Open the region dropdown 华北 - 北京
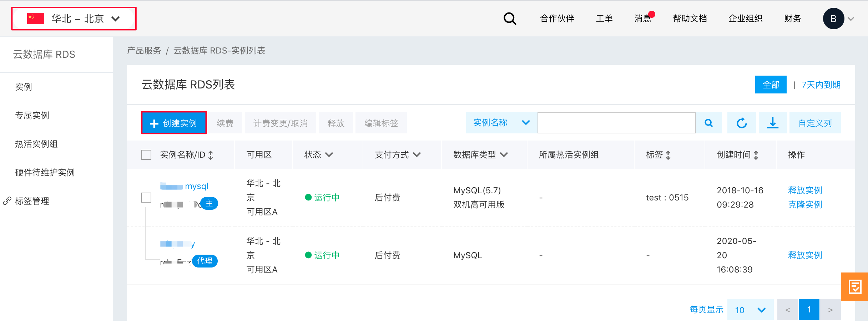 [x=74, y=19]
